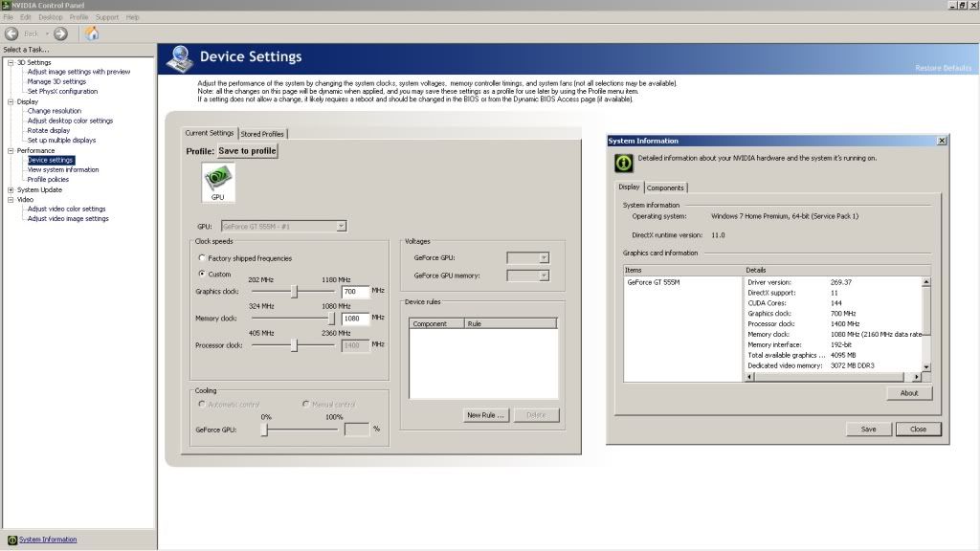Click Save in System Information dialog
The image size is (980, 551).
(869, 430)
